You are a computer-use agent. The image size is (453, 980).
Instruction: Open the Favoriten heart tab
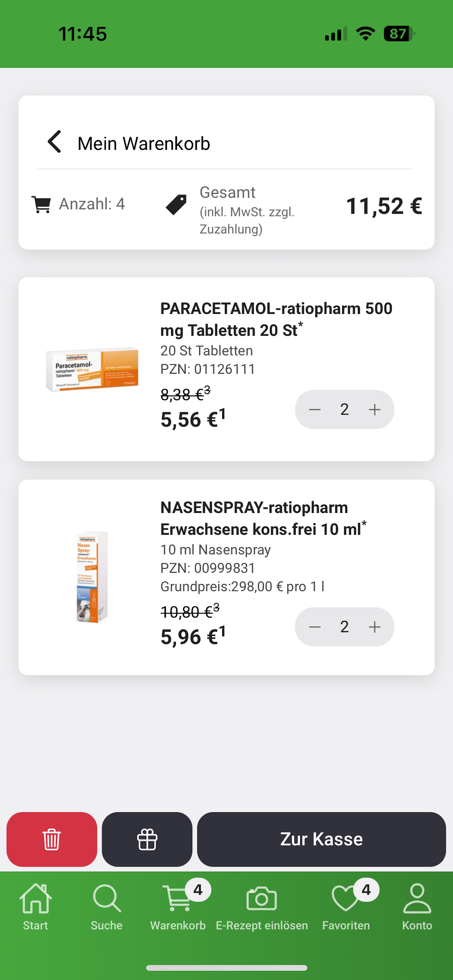tap(346, 907)
